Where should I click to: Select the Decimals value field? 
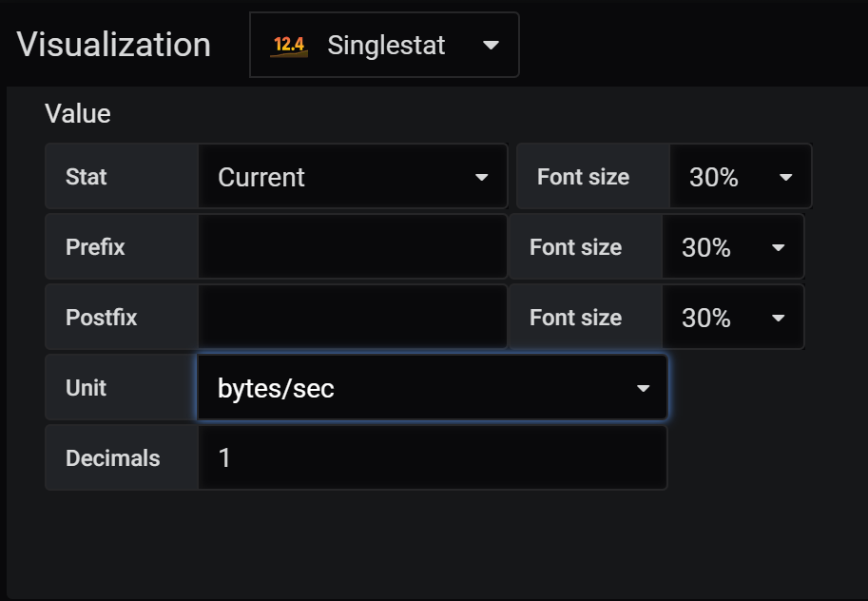click(433, 457)
